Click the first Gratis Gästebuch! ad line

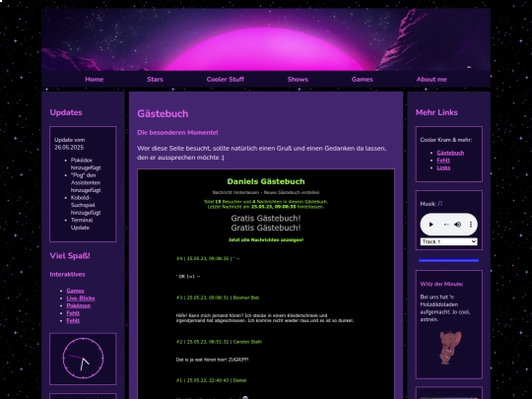coord(266,218)
